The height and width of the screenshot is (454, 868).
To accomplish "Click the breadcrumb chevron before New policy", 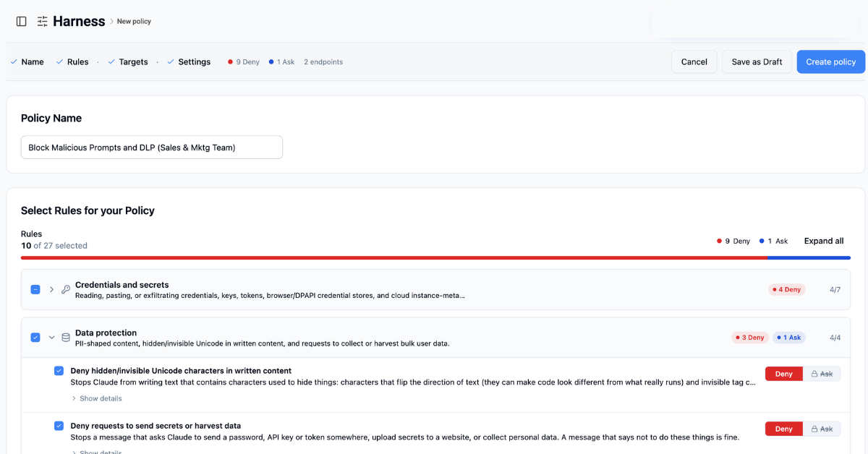I will [111, 22].
